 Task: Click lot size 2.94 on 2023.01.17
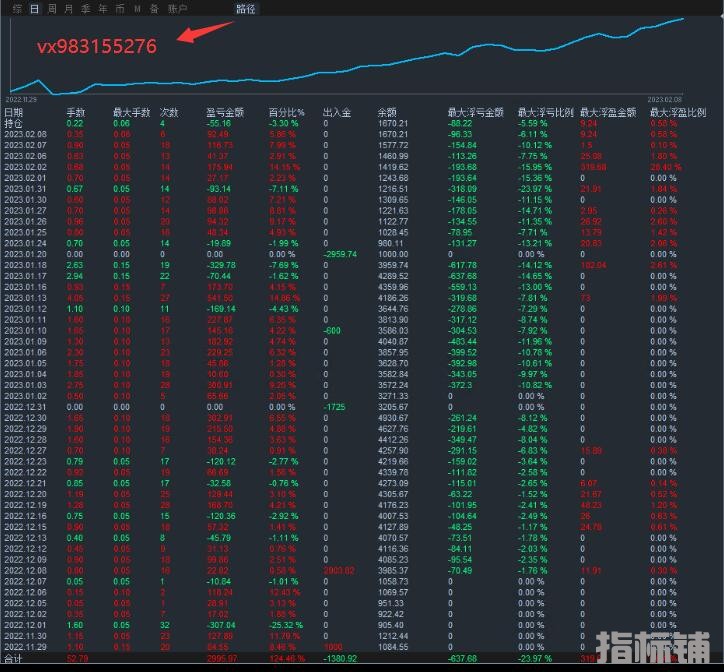tap(75, 276)
